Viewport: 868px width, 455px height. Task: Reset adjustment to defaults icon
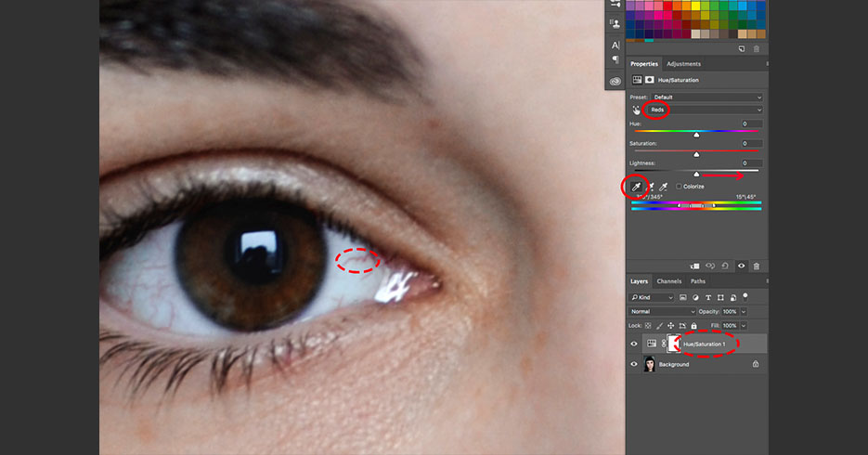pyautogui.click(x=725, y=266)
